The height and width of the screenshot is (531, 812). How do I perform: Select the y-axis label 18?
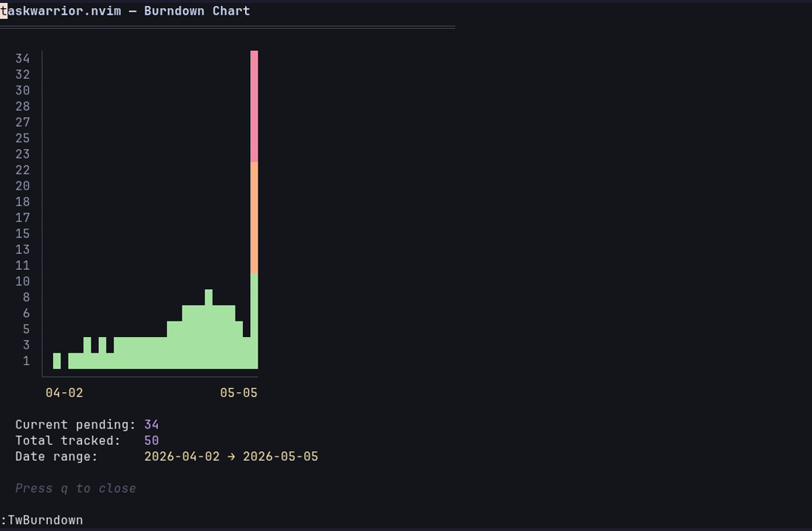tap(23, 202)
